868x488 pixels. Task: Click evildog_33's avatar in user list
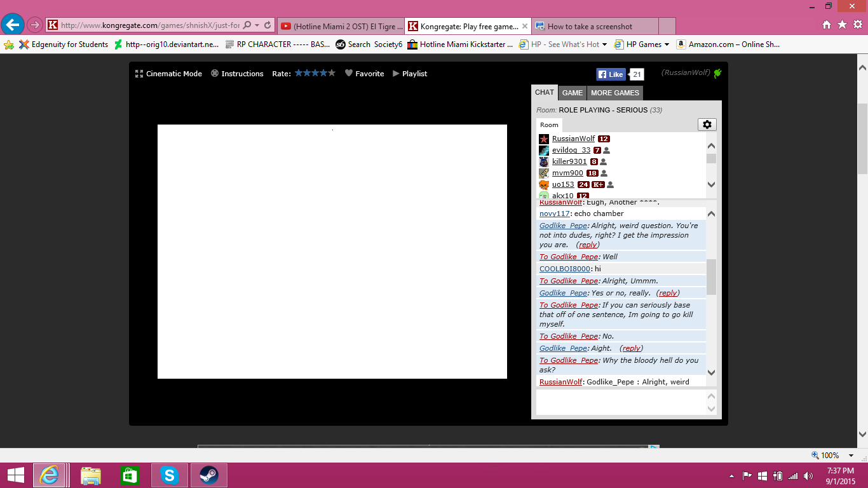point(544,151)
